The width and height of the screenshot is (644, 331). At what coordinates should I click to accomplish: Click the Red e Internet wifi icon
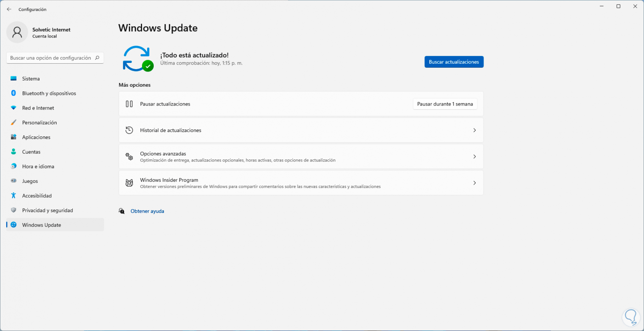14,108
